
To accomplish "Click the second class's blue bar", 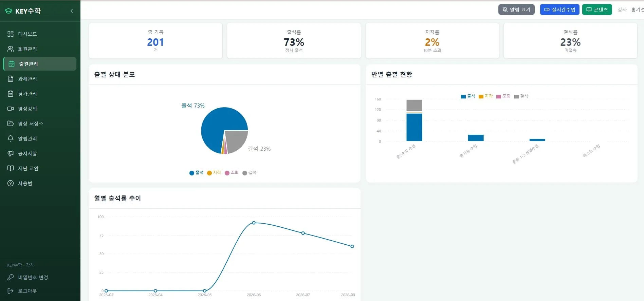I will (476, 138).
